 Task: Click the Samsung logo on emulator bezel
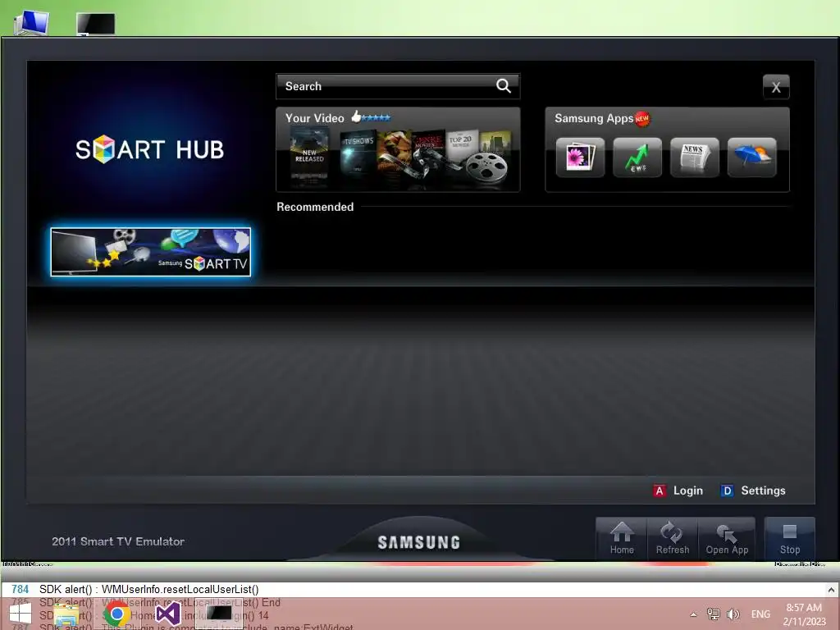419,542
